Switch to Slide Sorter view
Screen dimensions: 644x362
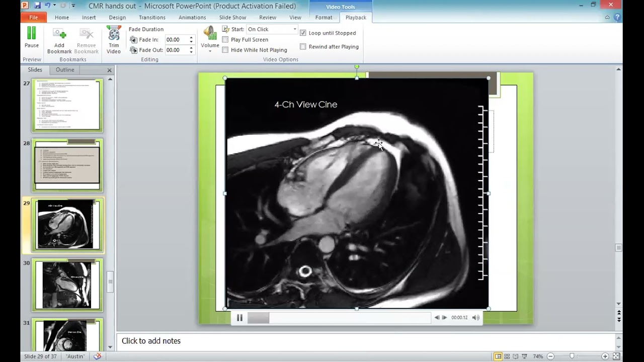(x=507, y=356)
